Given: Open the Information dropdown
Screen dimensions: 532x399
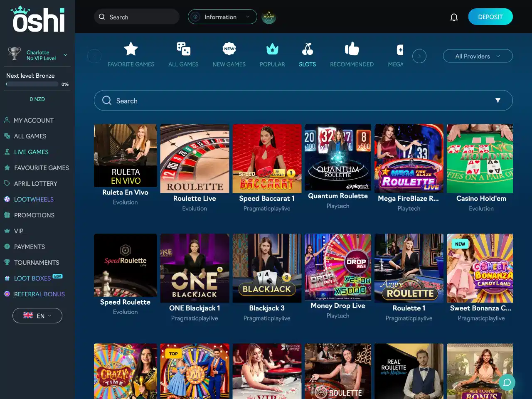Looking at the screenshot, I should pyautogui.click(x=222, y=17).
